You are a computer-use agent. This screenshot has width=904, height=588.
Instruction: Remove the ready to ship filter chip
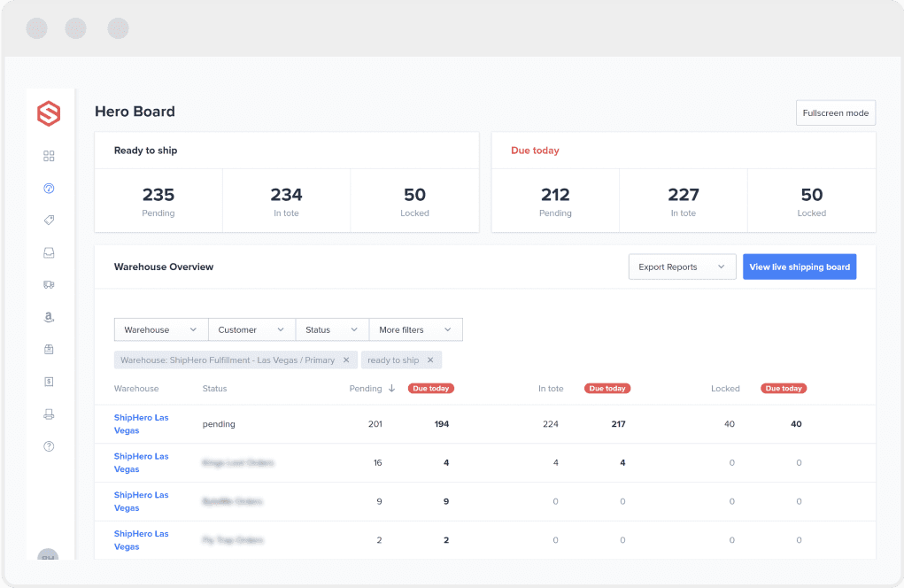pos(430,360)
